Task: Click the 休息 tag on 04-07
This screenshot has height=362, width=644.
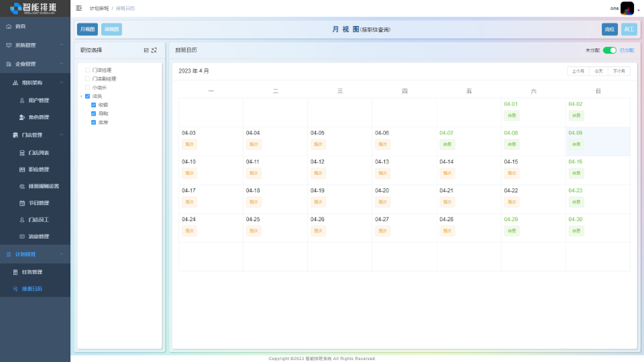Action: click(448, 144)
